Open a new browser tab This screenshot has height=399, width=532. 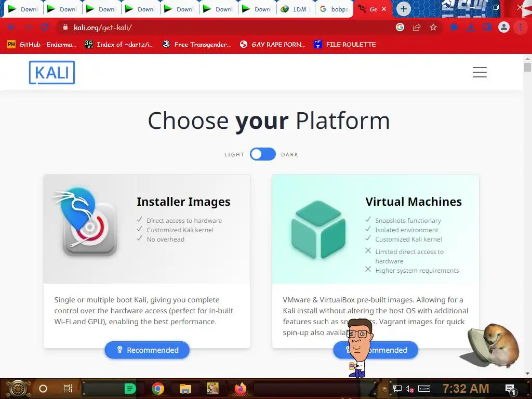(x=403, y=9)
